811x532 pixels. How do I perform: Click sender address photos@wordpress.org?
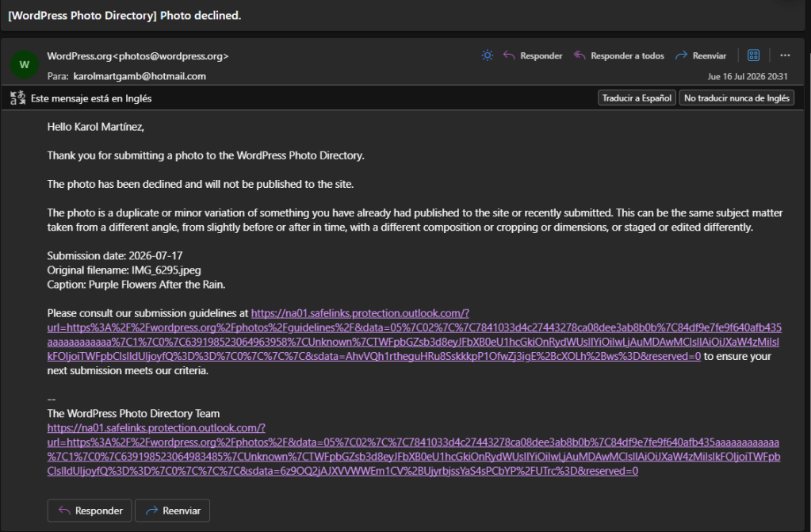coord(170,55)
